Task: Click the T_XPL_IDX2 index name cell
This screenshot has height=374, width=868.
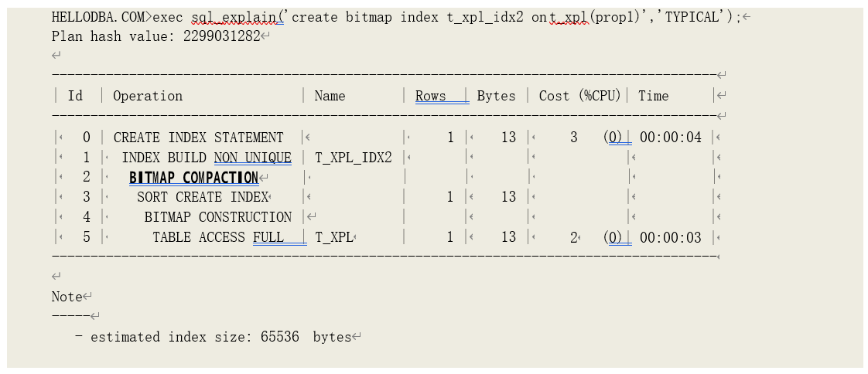Action: 354,158
